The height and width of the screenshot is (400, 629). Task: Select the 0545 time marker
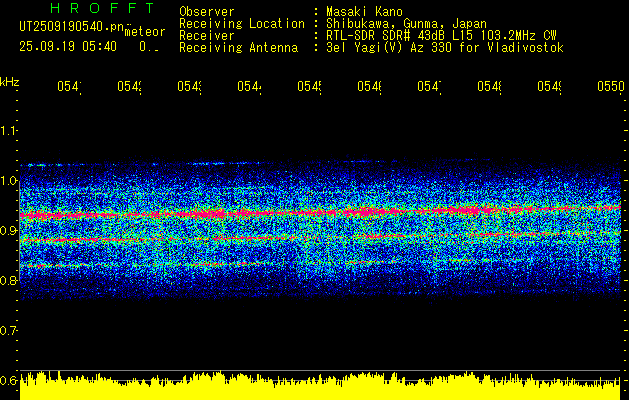pyautogui.click(x=310, y=87)
